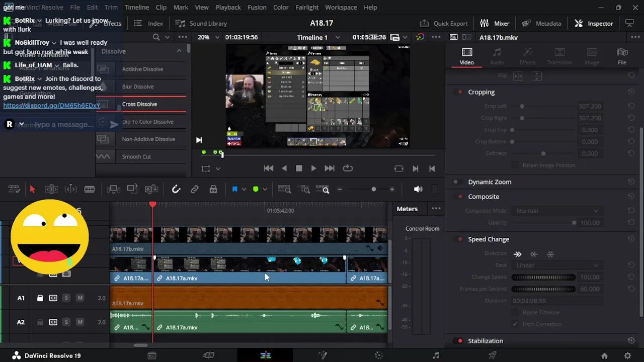Open the Index panel
The image size is (644, 362).
pyautogui.click(x=148, y=23)
